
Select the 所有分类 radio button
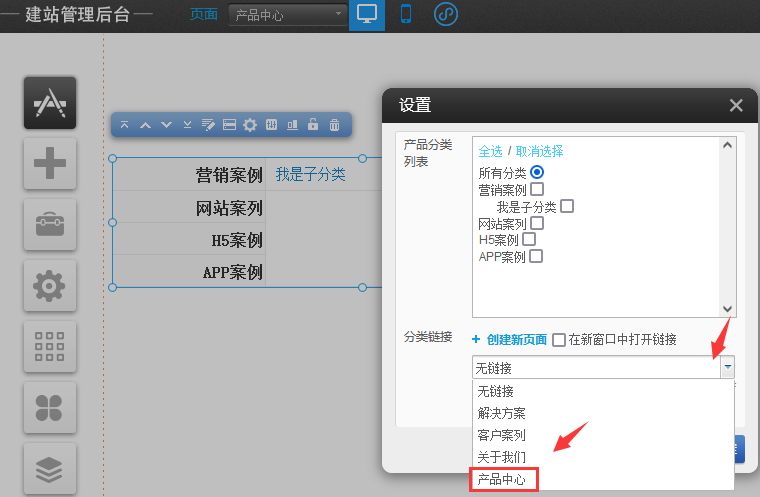537,172
